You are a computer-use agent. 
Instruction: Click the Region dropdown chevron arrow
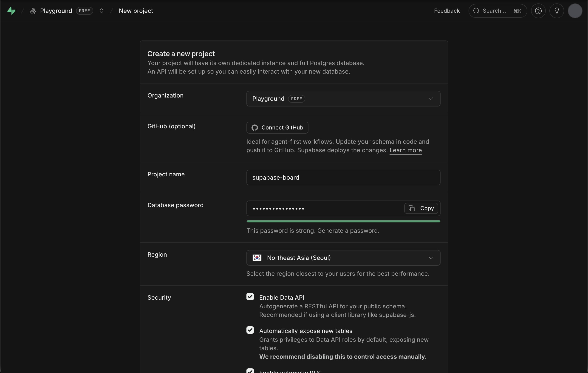coord(431,258)
